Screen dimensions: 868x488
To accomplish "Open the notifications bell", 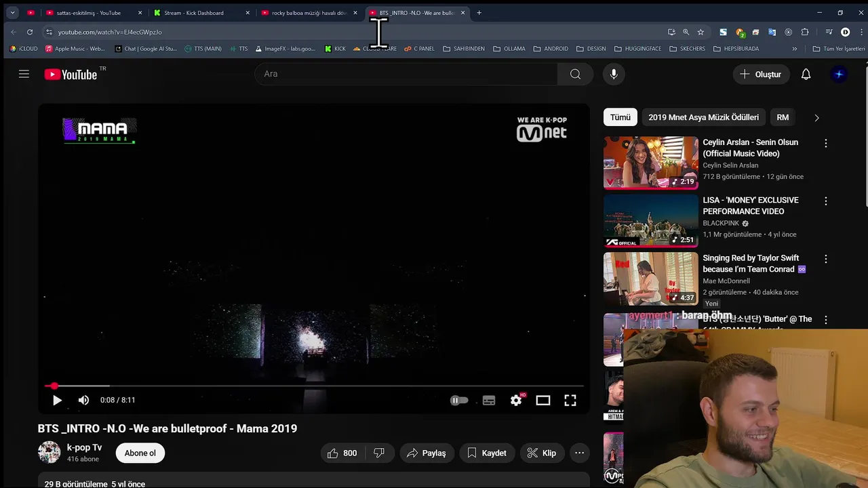I will 806,74.
